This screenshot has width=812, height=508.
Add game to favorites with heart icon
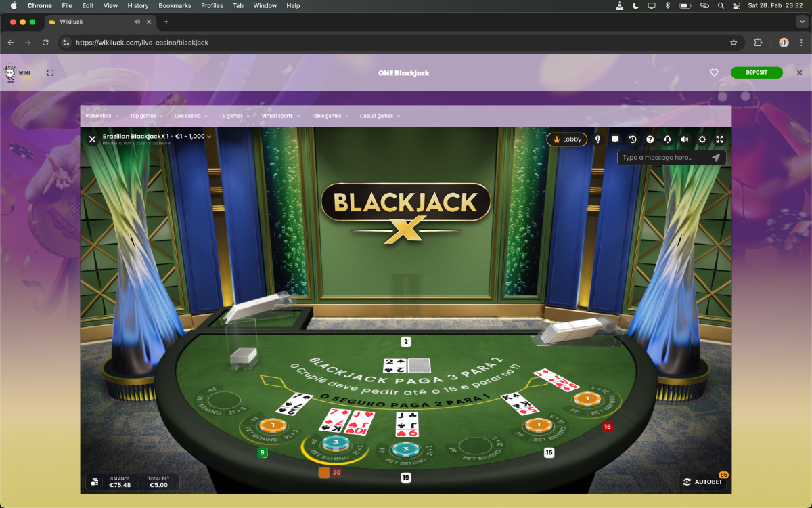pyautogui.click(x=714, y=72)
